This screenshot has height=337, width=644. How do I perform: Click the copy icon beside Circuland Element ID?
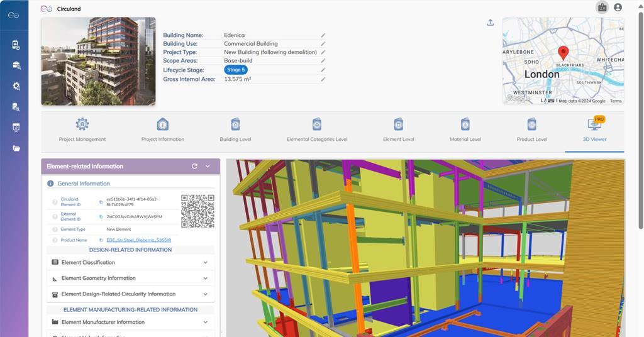(101, 202)
